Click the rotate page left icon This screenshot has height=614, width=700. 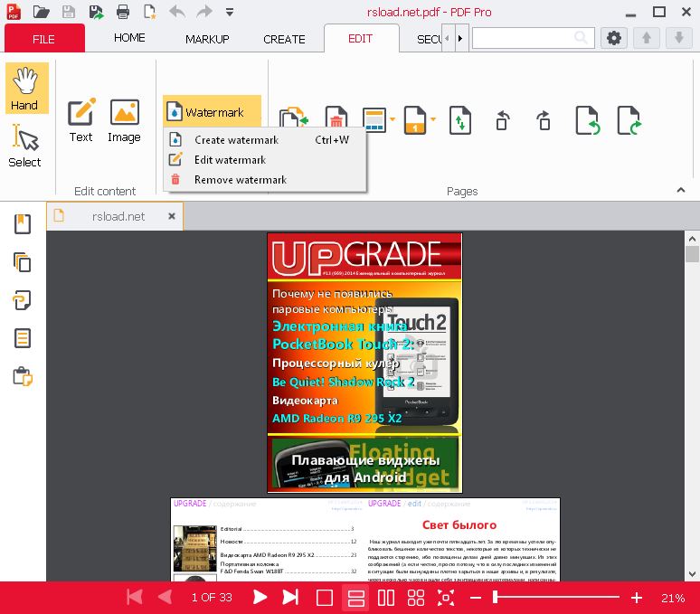(x=502, y=120)
